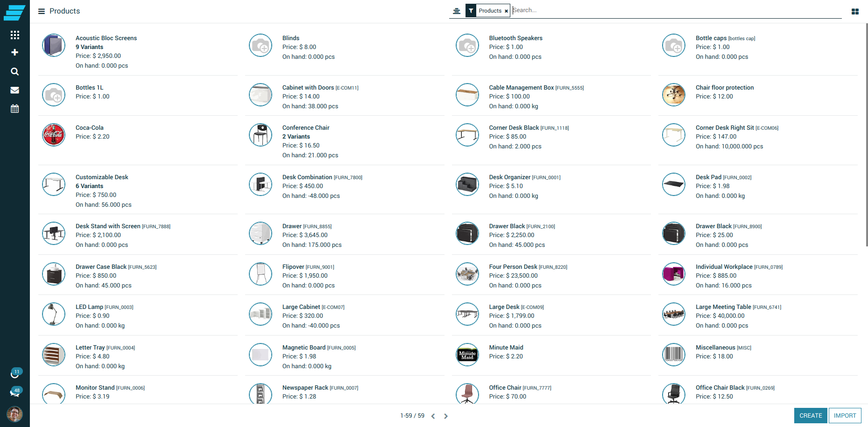
Task: Click the CREATE button
Action: [810, 415]
